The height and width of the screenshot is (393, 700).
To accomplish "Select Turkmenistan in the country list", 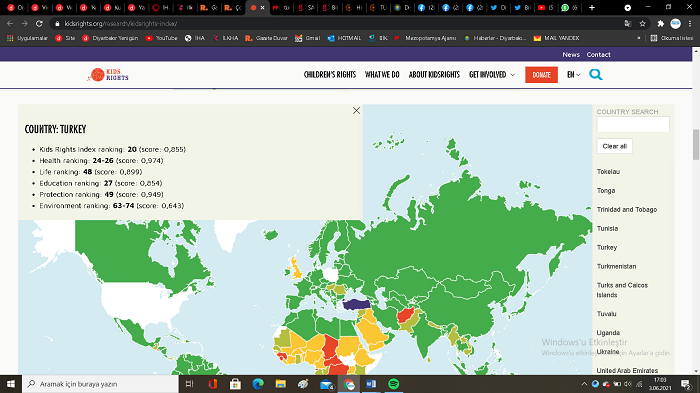I will pos(616,266).
